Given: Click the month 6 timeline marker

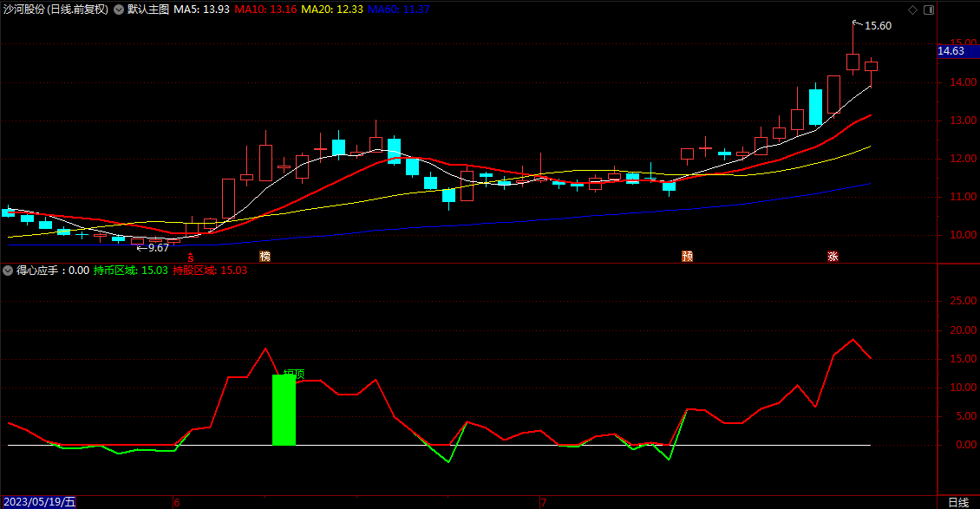Looking at the screenshot, I should click(178, 502).
